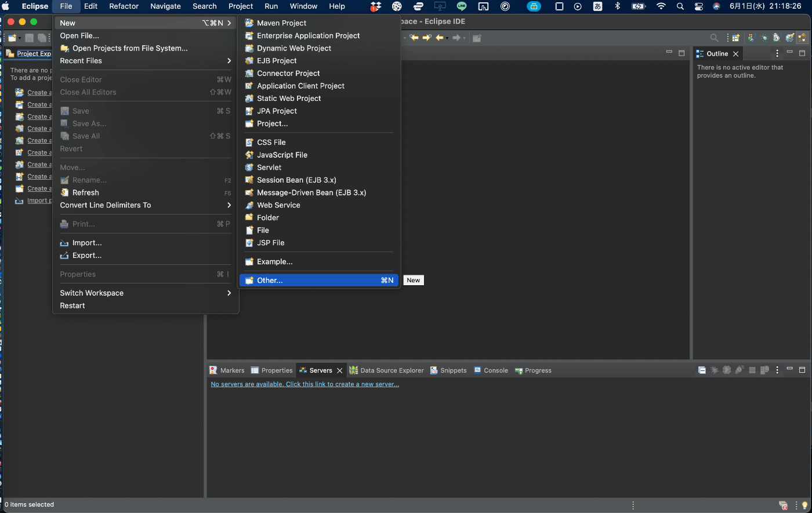Switch to the Console tab
The width and height of the screenshot is (812, 513).
click(x=491, y=370)
